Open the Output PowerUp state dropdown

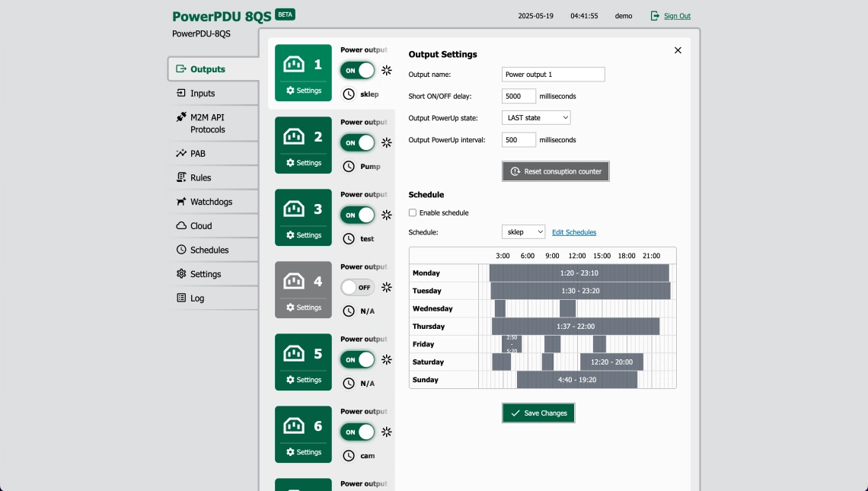[536, 118]
